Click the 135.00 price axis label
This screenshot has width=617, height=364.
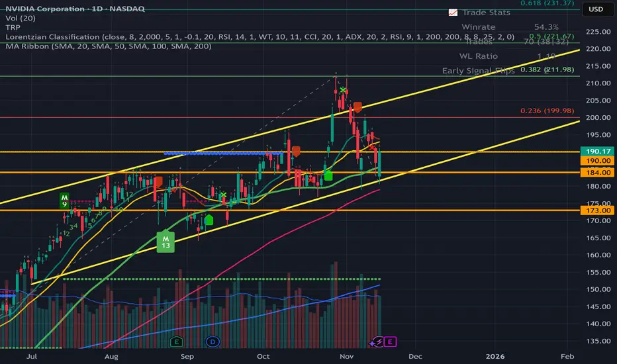[598, 341]
